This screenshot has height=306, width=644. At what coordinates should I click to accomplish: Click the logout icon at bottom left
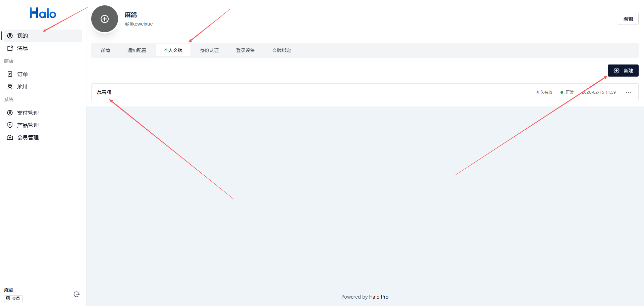(x=76, y=294)
